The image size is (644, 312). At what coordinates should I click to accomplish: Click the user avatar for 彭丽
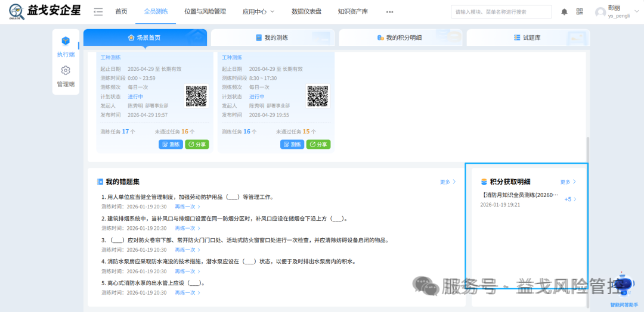pos(600,13)
